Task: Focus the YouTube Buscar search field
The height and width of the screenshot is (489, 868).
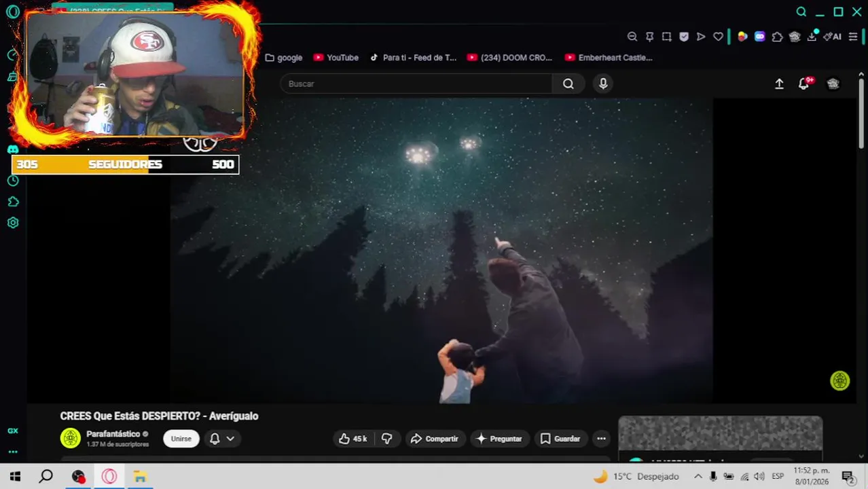Action: click(x=416, y=84)
